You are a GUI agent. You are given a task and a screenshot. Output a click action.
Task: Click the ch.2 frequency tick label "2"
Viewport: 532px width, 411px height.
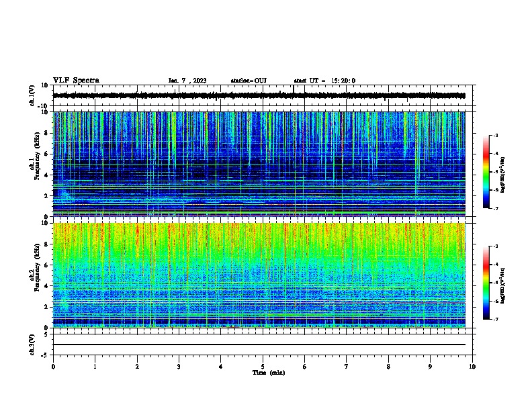pyautogui.click(x=46, y=307)
